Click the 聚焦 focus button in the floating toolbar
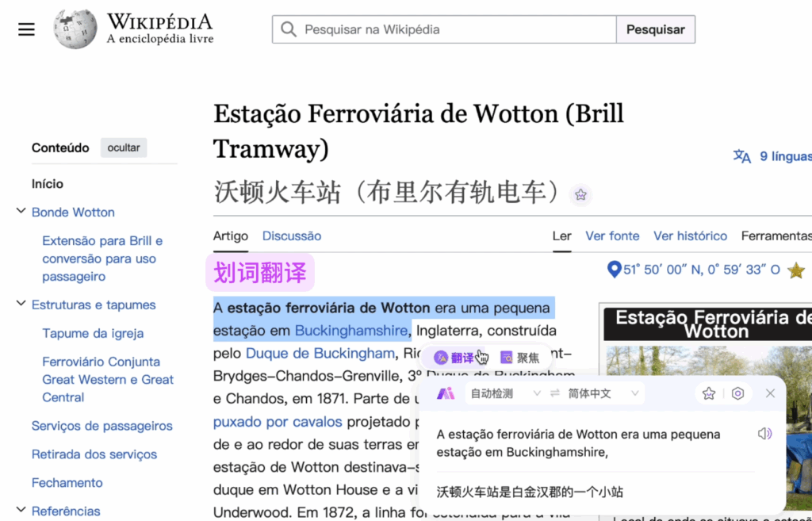The height and width of the screenshot is (521, 812). [x=519, y=358]
